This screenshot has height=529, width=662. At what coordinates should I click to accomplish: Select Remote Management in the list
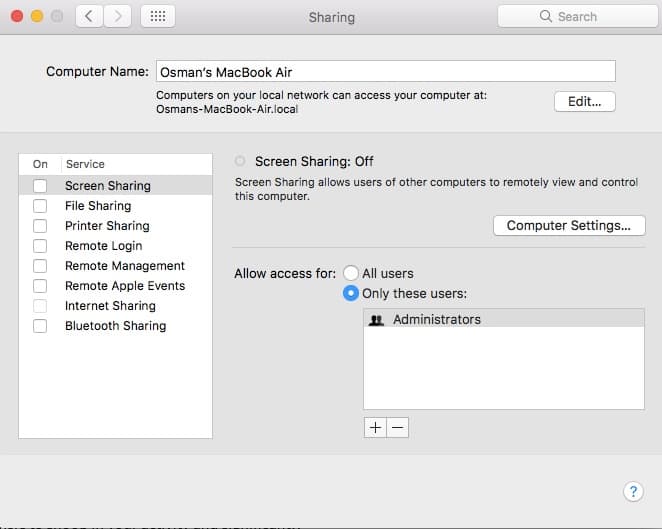(x=115, y=266)
